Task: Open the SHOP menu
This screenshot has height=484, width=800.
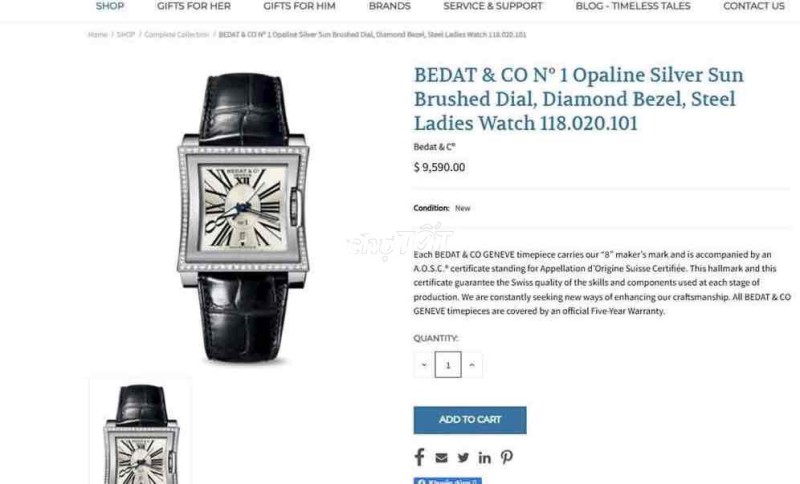Action: (x=110, y=6)
